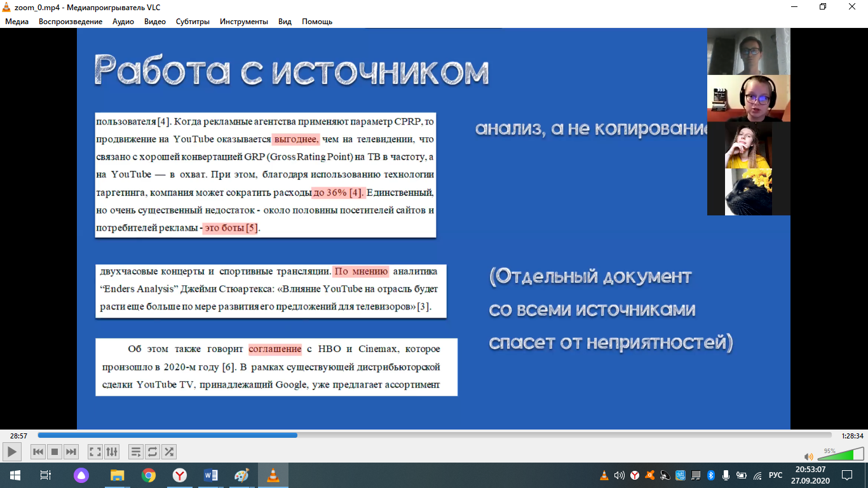Screen dimensions: 868x488
Task: Toggle shuffle random playback
Action: click(169, 452)
